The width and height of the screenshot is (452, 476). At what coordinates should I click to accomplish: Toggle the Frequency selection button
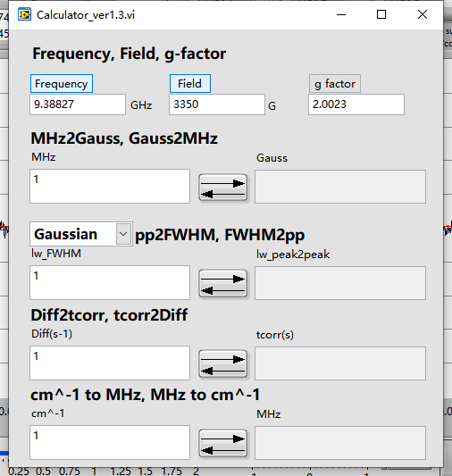(62, 83)
